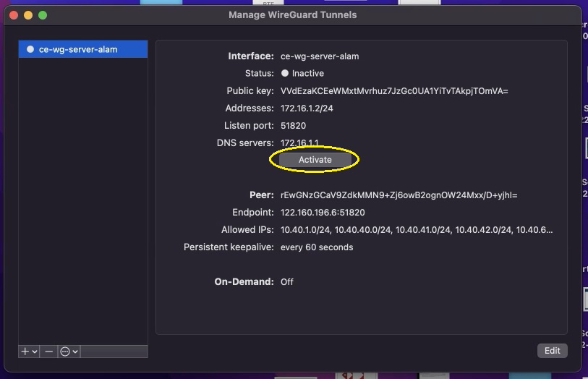Open the ellipsis actions menu icon

click(x=65, y=352)
